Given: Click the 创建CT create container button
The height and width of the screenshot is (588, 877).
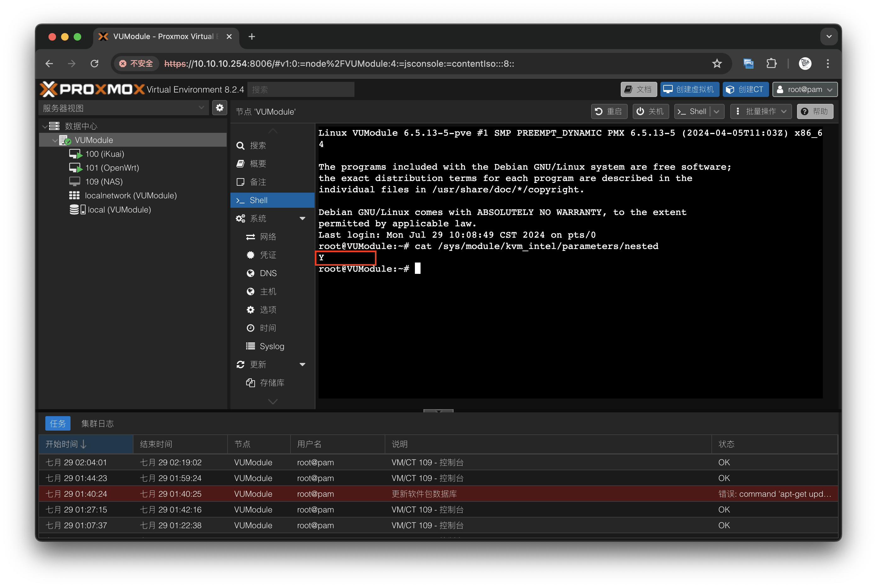Looking at the screenshot, I should [x=745, y=89].
